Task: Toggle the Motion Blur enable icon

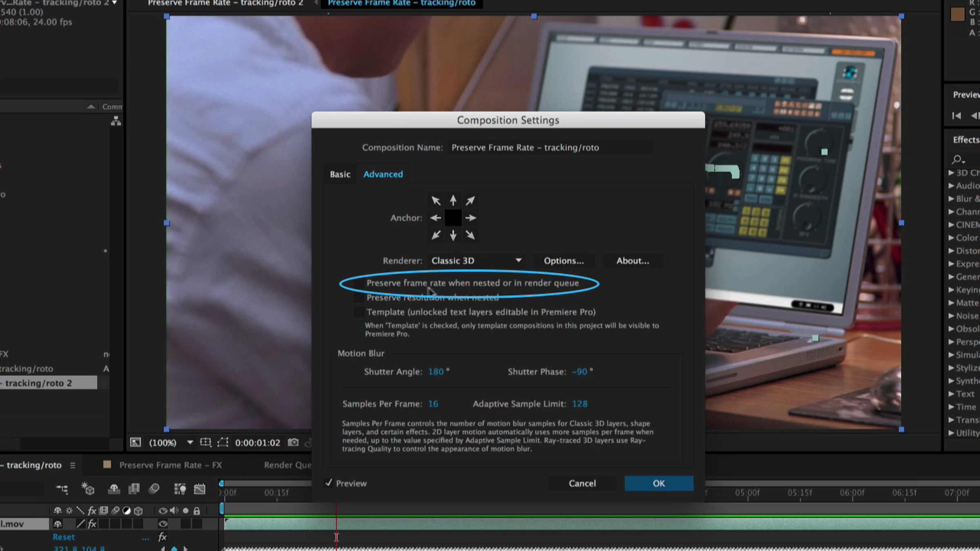Action: click(x=154, y=489)
